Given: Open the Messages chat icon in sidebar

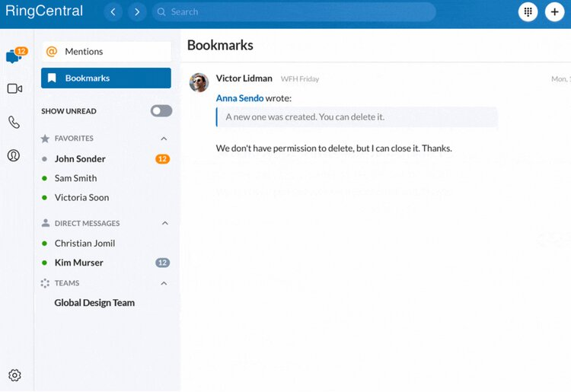Looking at the screenshot, I should 14,56.
